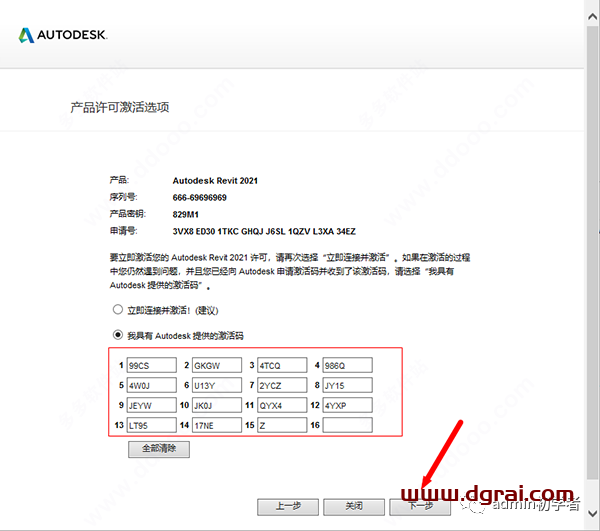
Task: Click the serial number 666-69696969
Action: (x=199, y=197)
